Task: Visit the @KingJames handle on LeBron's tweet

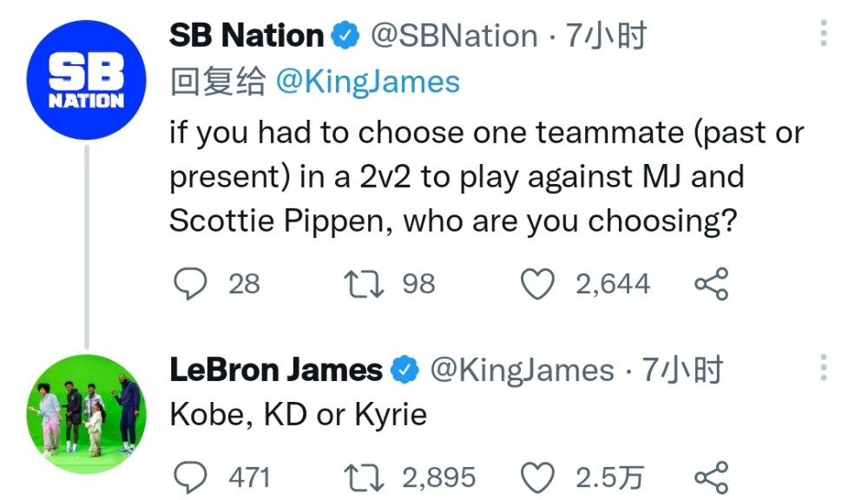Action: (x=522, y=370)
